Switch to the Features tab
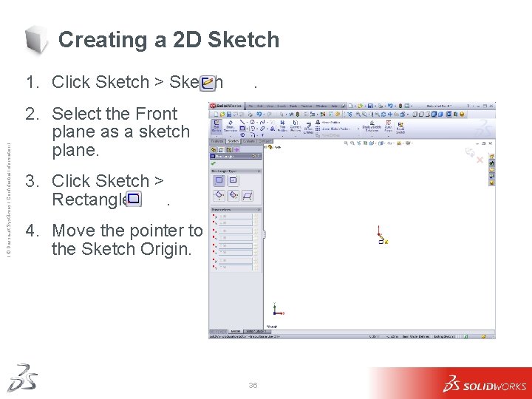This screenshot has width=532, height=399. click(217, 141)
